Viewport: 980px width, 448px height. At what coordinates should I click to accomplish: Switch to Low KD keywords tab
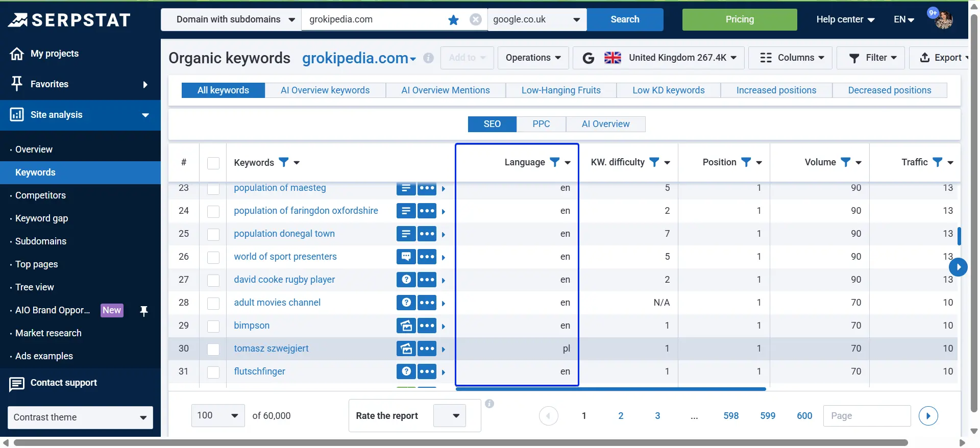click(x=669, y=90)
